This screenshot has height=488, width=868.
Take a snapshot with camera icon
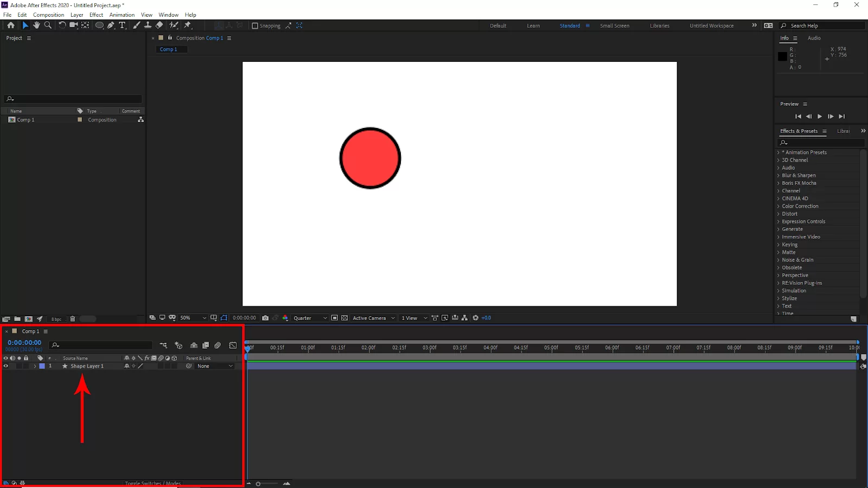click(x=265, y=318)
